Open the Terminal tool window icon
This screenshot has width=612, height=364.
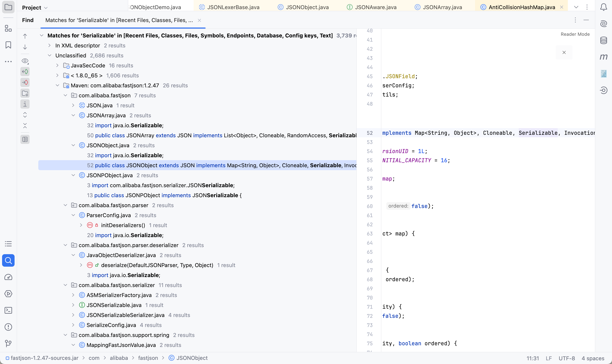(8, 310)
